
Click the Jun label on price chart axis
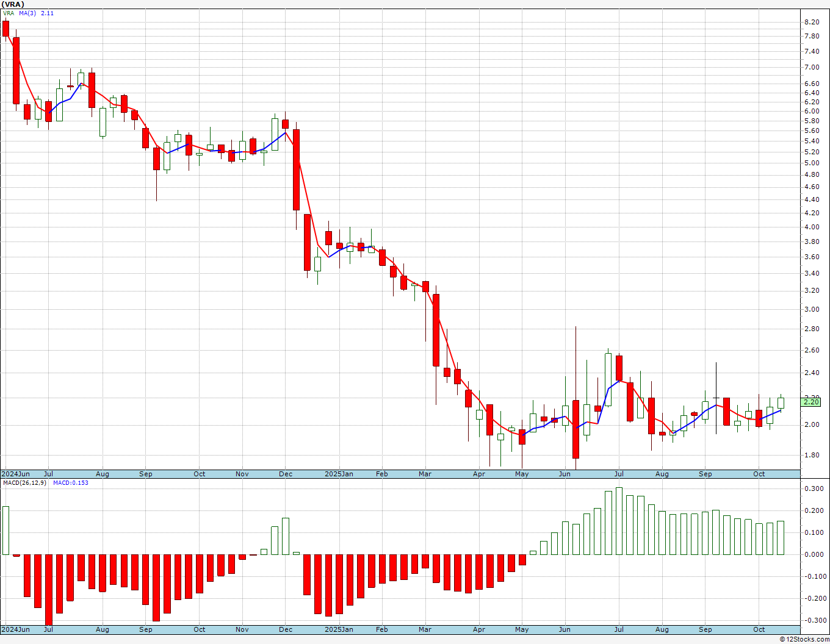click(x=565, y=474)
